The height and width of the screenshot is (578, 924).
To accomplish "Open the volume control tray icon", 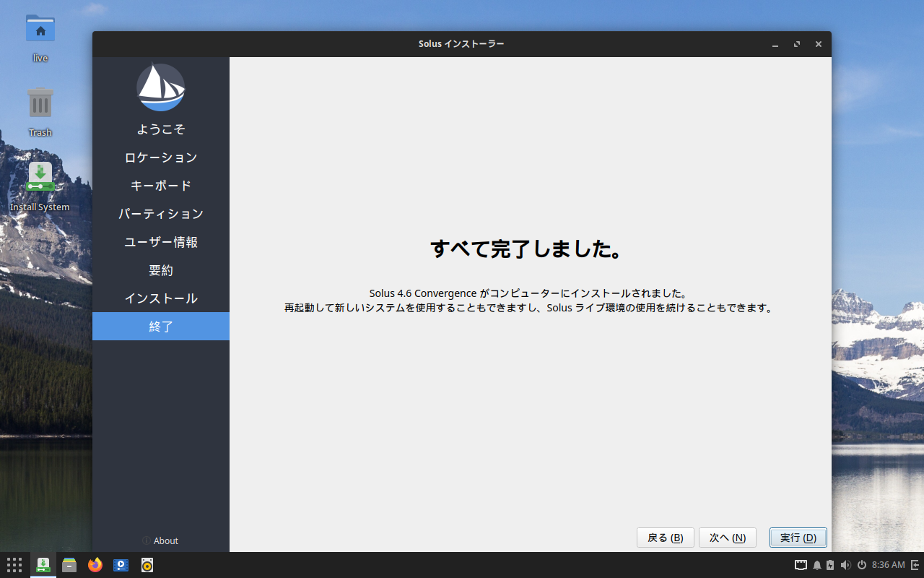I will tap(845, 565).
